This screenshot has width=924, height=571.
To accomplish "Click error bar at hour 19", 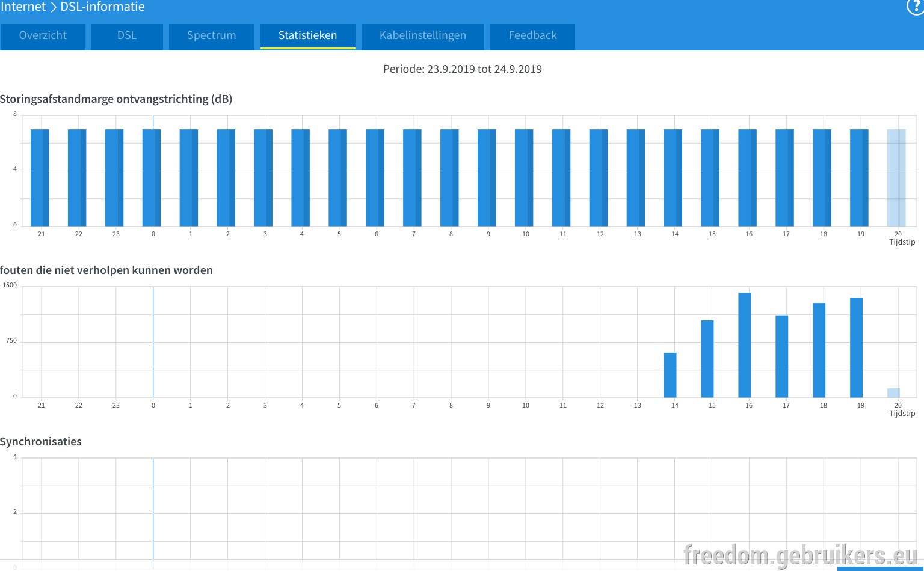I will click(x=857, y=347).
